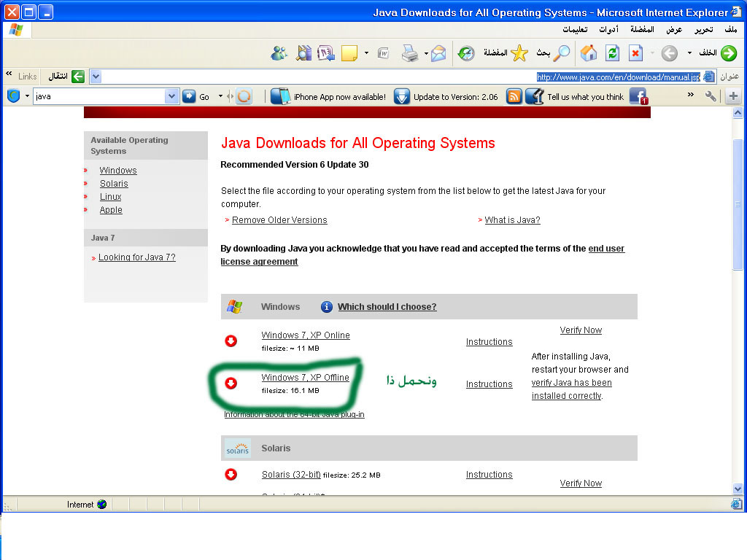Viewport: 747px width, 560px height.
Task: Click the Facebook icon in the toolbar
Action: click(638, 96)
